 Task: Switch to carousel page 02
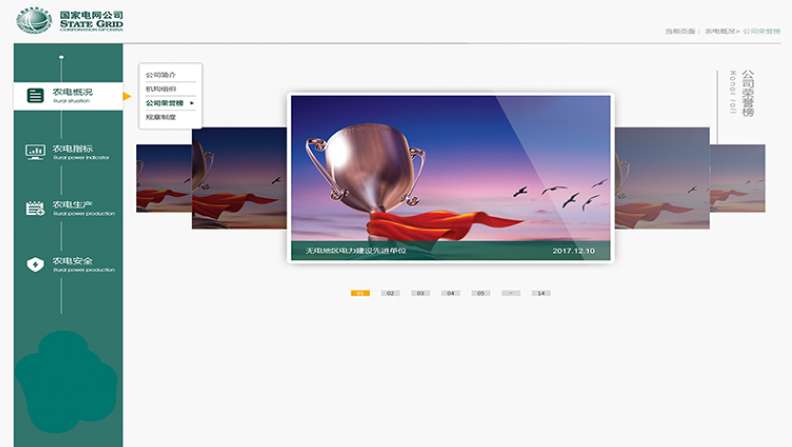[x=390, y=293]
